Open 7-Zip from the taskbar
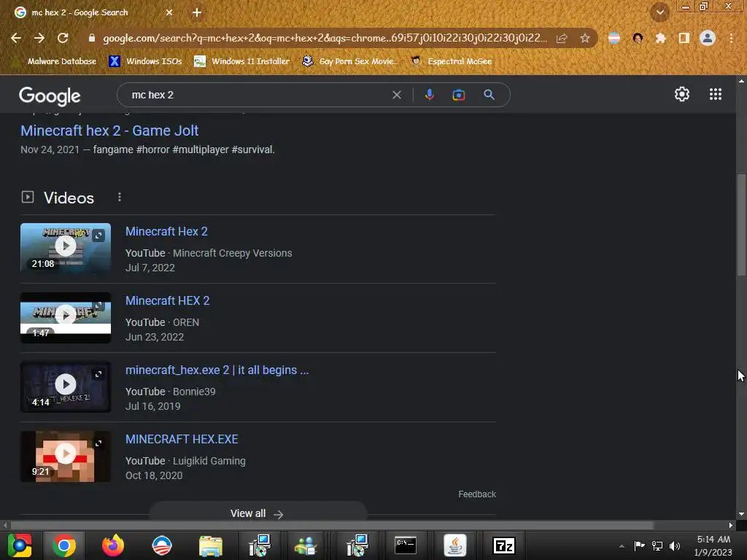Image resolution: width=747 pixels, height=560 pixels. 504,545
